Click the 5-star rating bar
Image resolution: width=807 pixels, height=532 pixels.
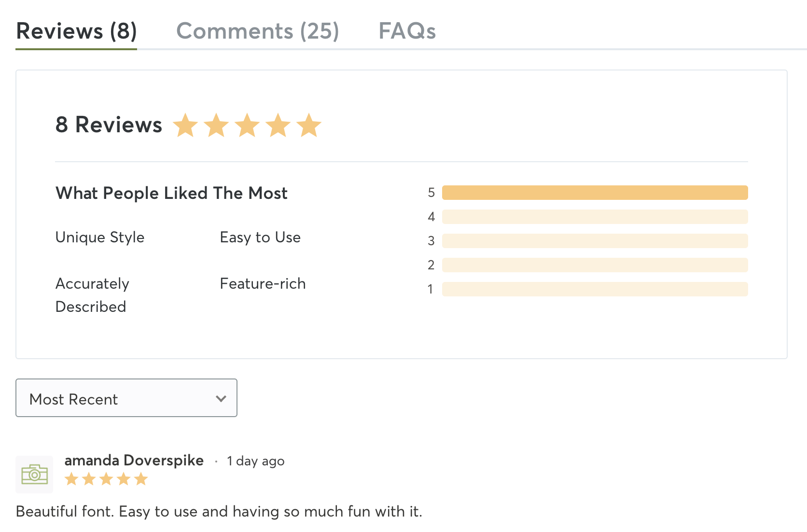click(x=595, y=193)
